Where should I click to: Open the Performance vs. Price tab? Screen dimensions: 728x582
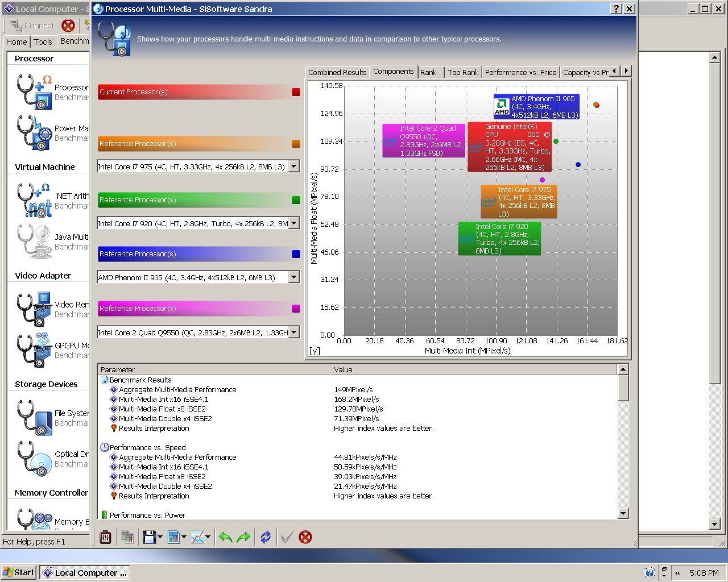coord(520,72)
